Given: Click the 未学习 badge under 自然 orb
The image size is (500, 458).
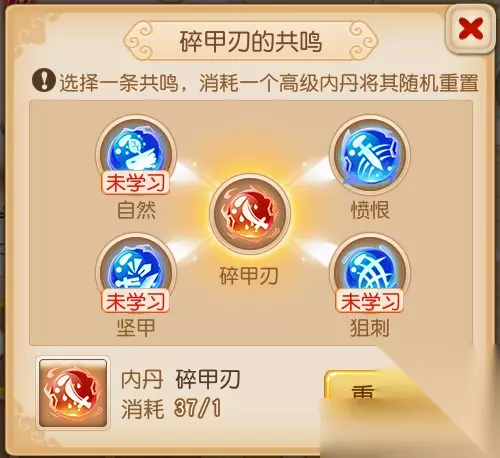Looking at the screenshot, I should click(x=135, y=183).
